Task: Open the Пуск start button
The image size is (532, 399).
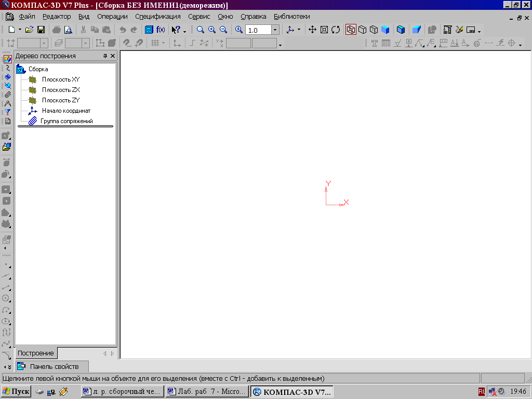Action: (16, 392)
